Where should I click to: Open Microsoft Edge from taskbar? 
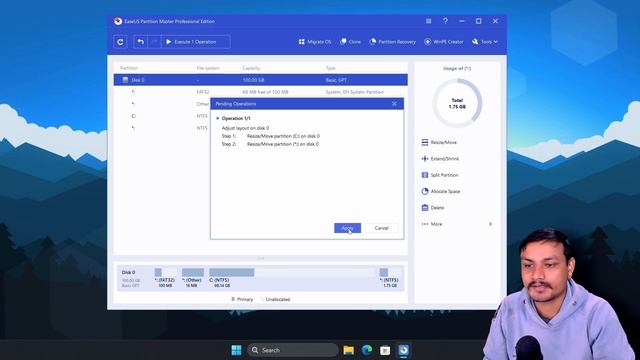click(367, 350)
